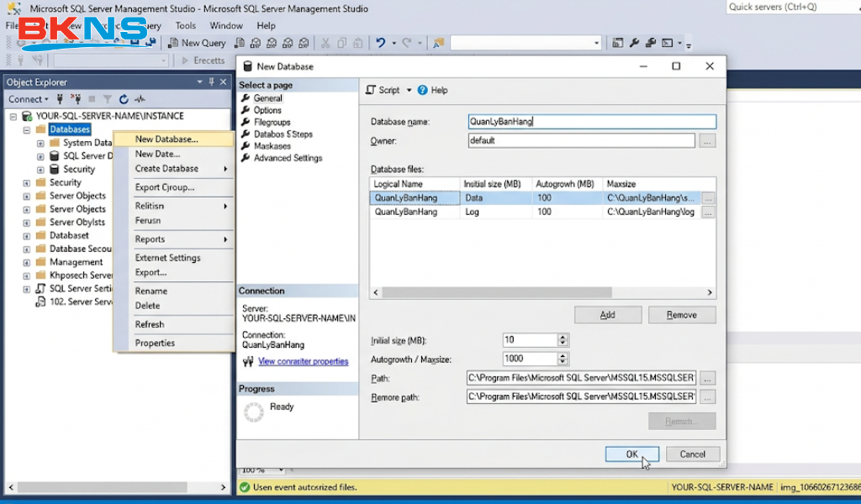Open the Create Database submenu
The image size is (861, 504).
pos(173,169)
